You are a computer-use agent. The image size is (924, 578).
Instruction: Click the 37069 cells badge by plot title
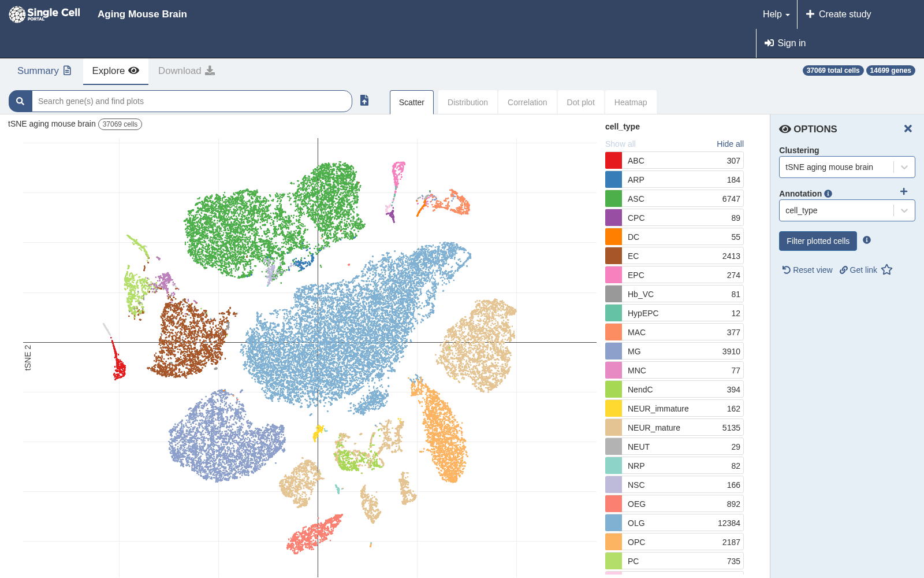coord(120,124)
